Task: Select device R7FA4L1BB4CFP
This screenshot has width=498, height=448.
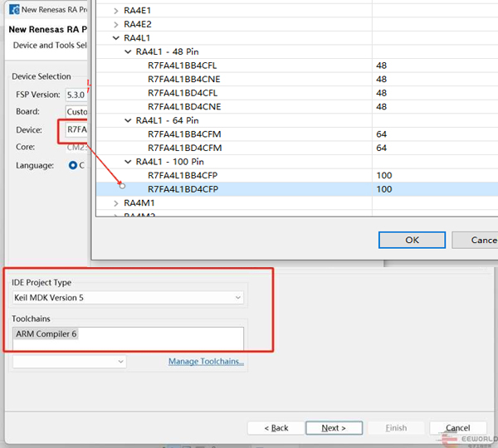Action: click(183, 176)
